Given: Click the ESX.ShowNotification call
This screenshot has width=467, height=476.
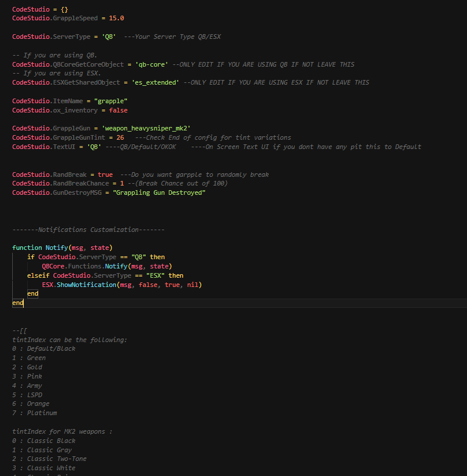Looking at the screenshot, I should click(x=122, y=285).
